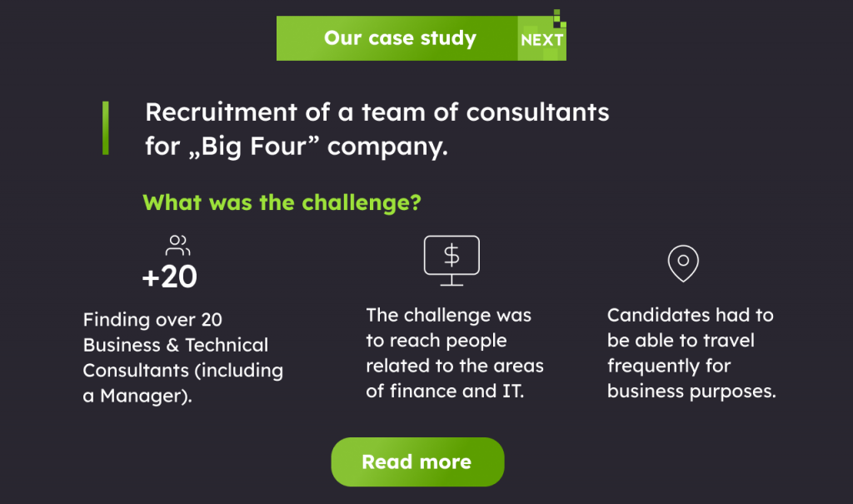This screenshot has width=853, height=504.
Task: Click the dollar monitor icon
Action: coord(451,261)
